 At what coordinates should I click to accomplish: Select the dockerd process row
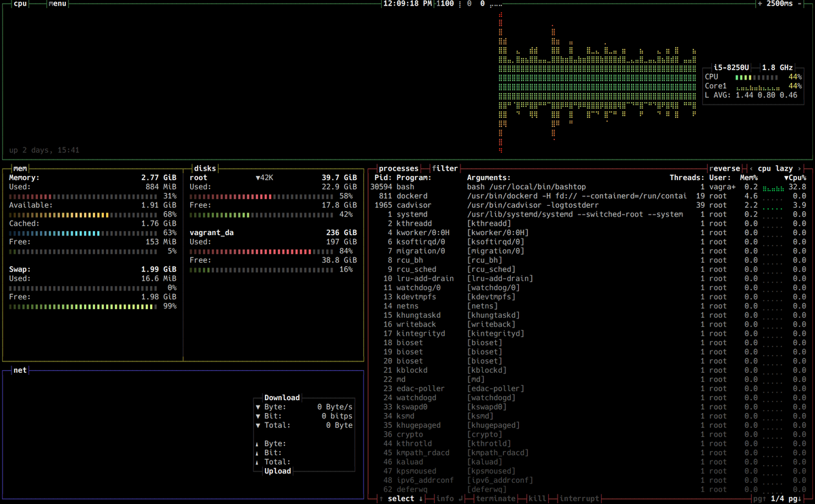[x=588, y=196]
